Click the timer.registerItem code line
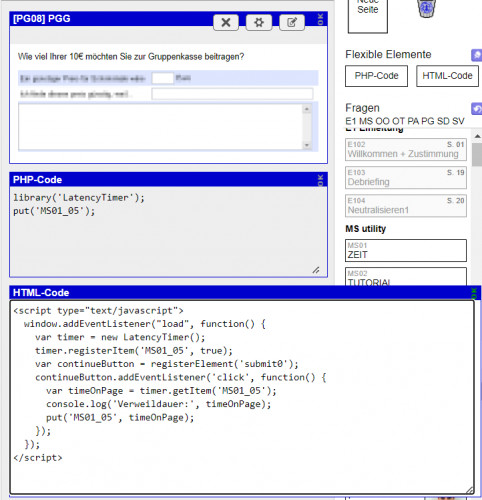 [134, 351]
